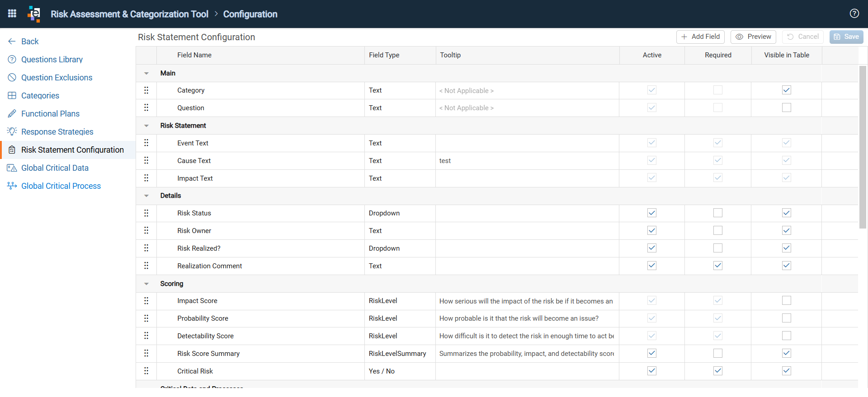The image size is (868, 397).
Task: Collapse the Risk Statement section
Action: click(x=146, y=126)
